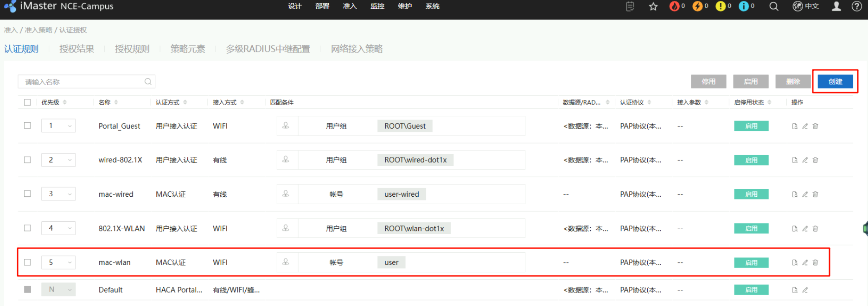The image size is (868, 306).
Task: Open the user account profile icon
Action: point(836,6)
